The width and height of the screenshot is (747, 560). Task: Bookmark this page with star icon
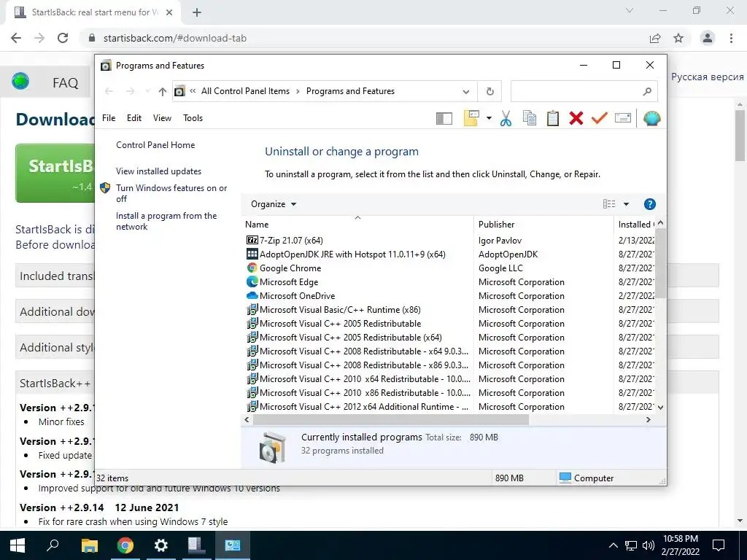coord(678,38)
